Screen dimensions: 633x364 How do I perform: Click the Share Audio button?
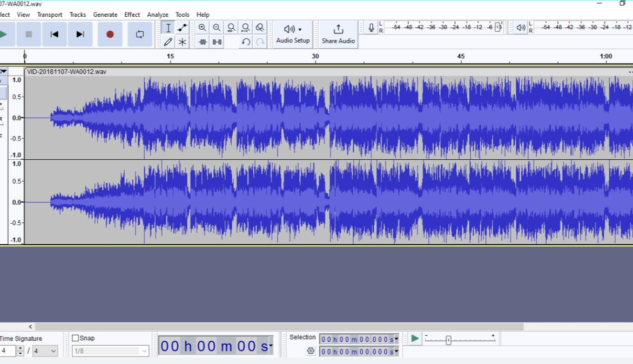[338, 35]
